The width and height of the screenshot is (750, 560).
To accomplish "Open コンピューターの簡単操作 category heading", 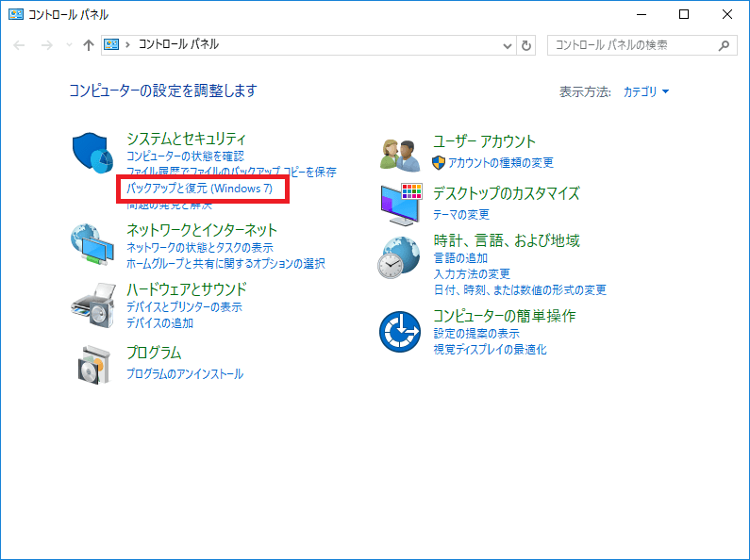I will click(505, 316).
